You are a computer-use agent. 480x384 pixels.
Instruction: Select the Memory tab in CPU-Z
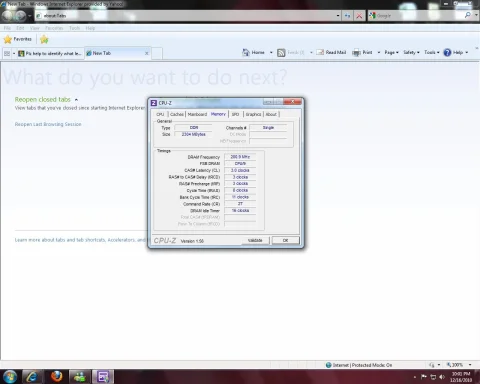pyautogui.click(x=218, y=114)
